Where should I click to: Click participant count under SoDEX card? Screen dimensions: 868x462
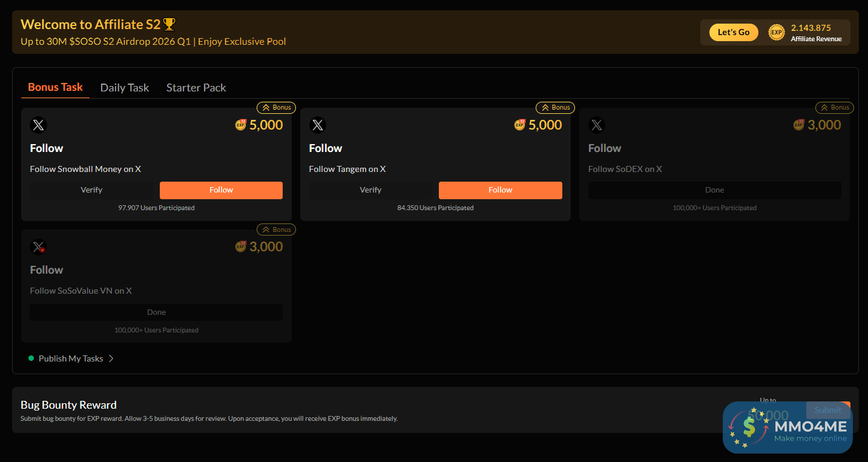[x=715, y=208]
